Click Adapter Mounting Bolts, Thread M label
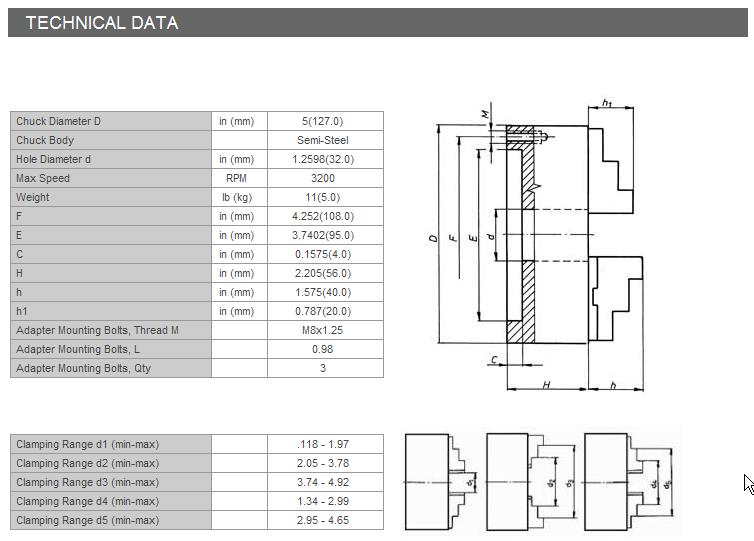 click(x=97, y=330)
